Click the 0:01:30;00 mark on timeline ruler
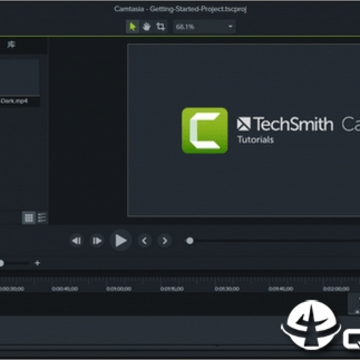The width and height of the screenshot is (360, 360). click(227, 289)
